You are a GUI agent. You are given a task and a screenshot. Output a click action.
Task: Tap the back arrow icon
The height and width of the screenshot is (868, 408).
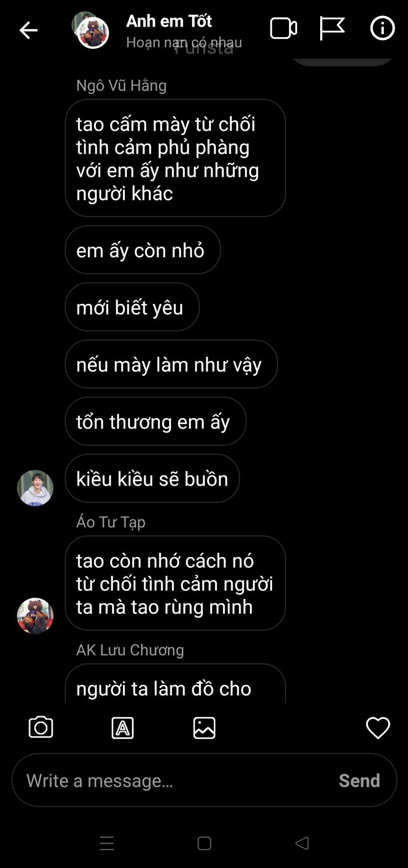(28, 30)
